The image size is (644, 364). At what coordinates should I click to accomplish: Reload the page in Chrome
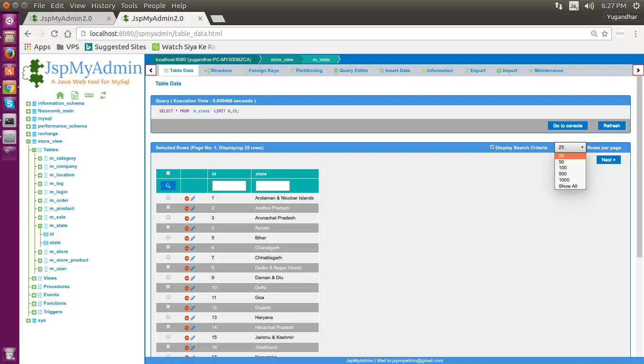coord(54,34)
